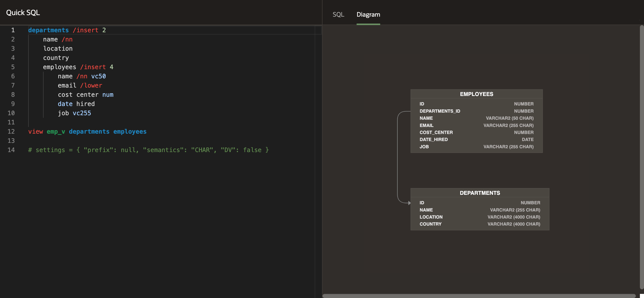Click the diagram's horizontal scrollbar

[478, 296]
